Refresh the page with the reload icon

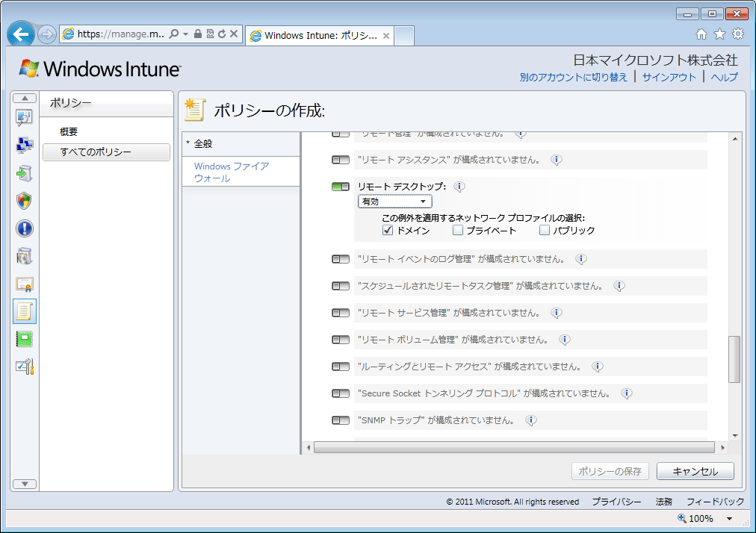coord(222,34)
